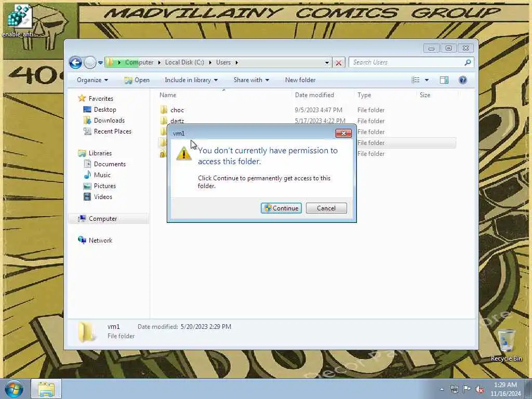This screenshot has width=532, height=399.
Task: Click the change view icon
Action: click(x=415, y=80)
